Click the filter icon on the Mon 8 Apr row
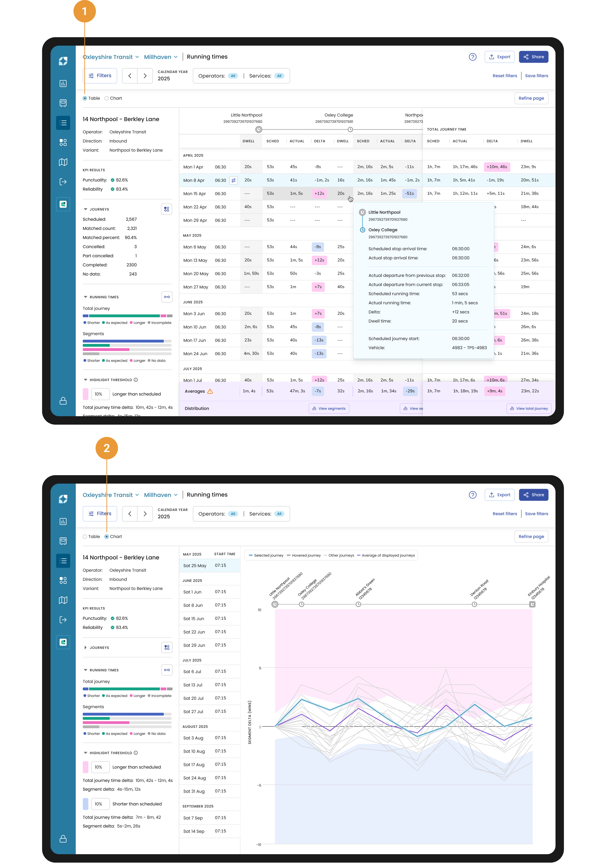Viewport: 606px width, 868px height. coord(234,180)
